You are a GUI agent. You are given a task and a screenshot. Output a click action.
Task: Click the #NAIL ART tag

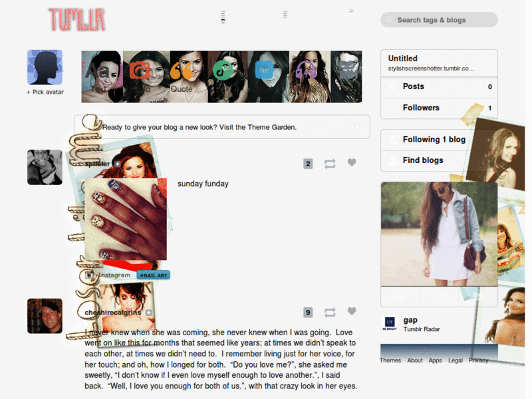click(x=154, y=275)
